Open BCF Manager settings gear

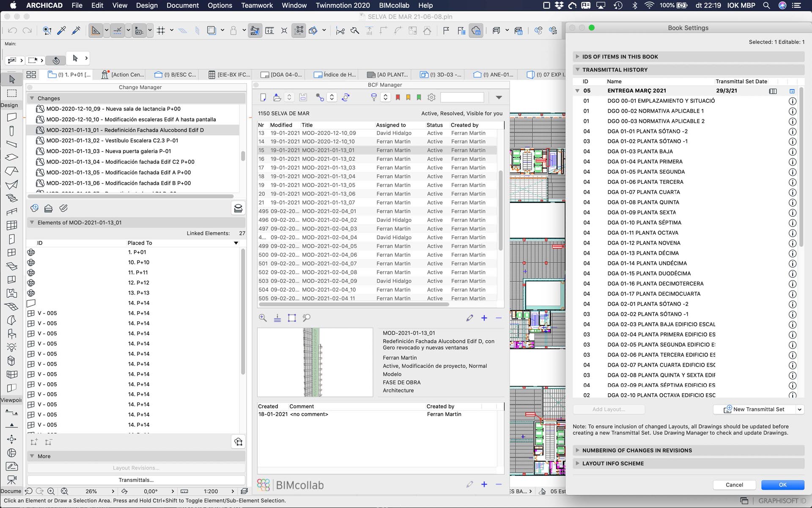pos(431,98)
